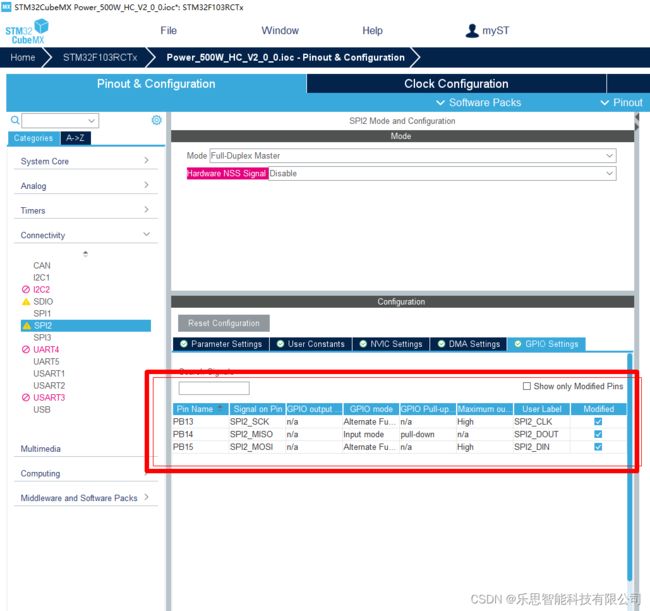
Task: Click the SDIO warning icon
Action: pos(26,301)
